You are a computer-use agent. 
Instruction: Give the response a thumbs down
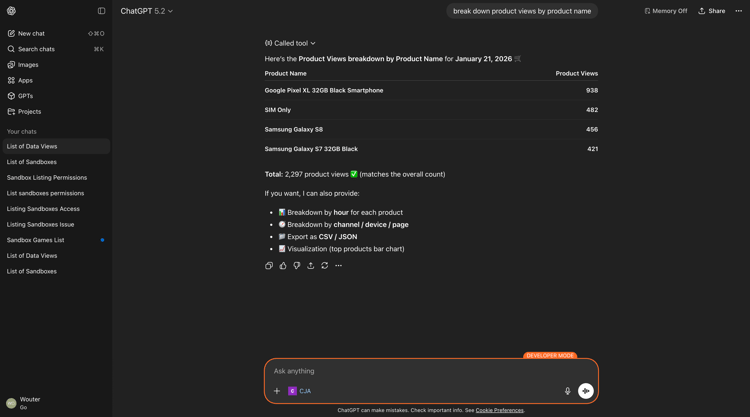click(297, 265)
